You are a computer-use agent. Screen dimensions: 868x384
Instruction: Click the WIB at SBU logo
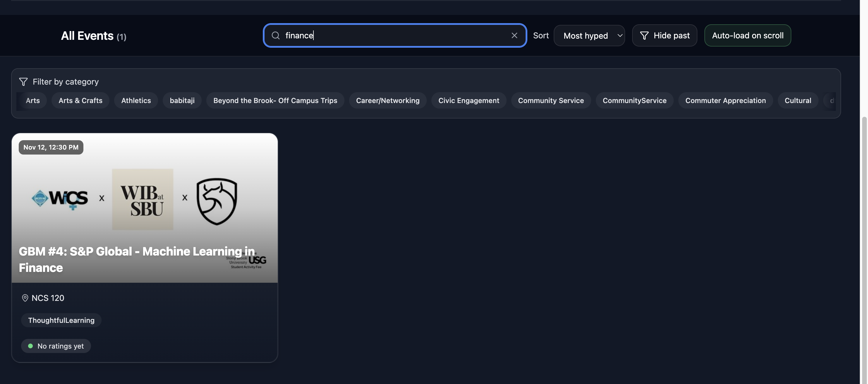click(x=143, y=199)
